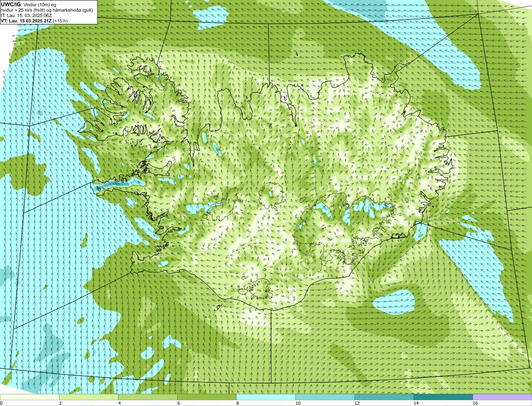This screenshot has width=532, height=406.
Task: Click the pale yellow 0–2 m/s legend swatch
Action: click(30, 397)
